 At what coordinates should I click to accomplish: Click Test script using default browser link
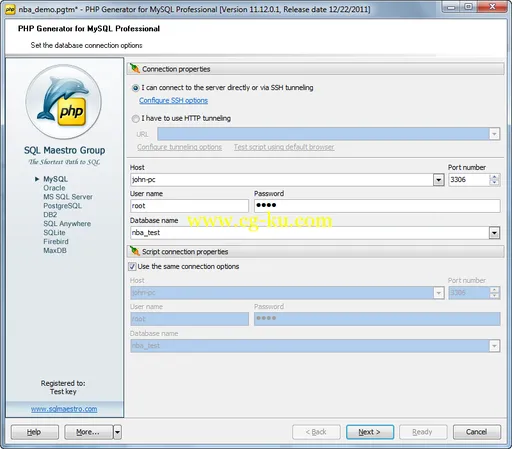284,147
